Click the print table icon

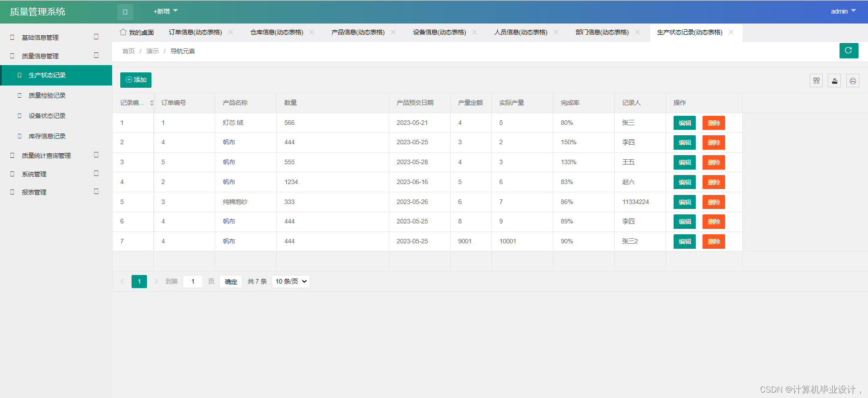853,81
